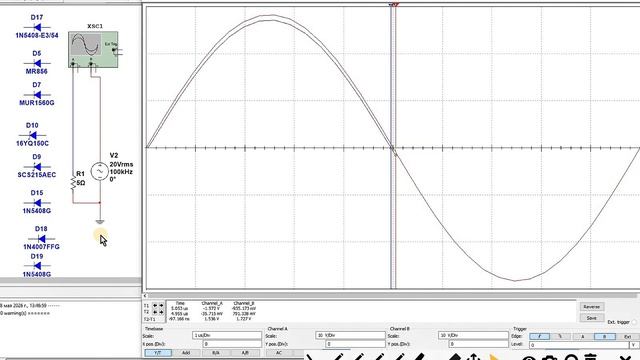
Task: Click Channel B Y pos field
Action: point(478,344)
